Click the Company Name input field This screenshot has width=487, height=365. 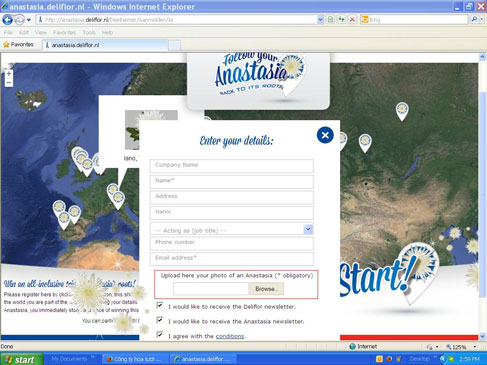pyautogui.click(x=232, y=166)
